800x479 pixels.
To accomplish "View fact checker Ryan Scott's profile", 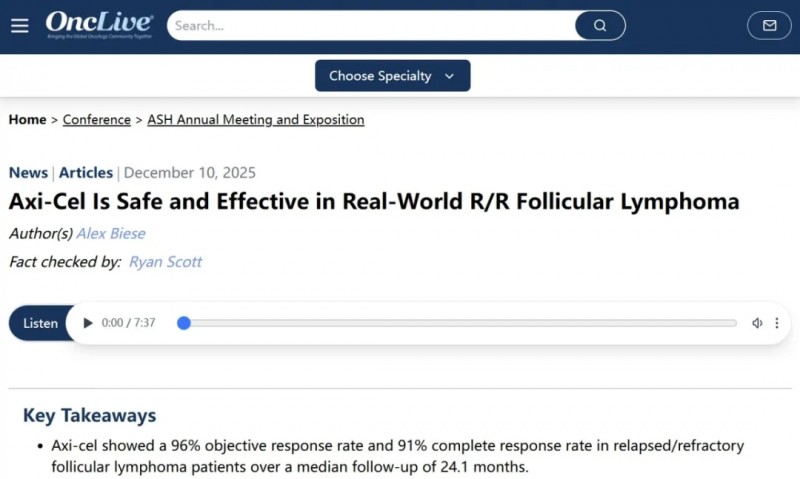I will [165, 262].
